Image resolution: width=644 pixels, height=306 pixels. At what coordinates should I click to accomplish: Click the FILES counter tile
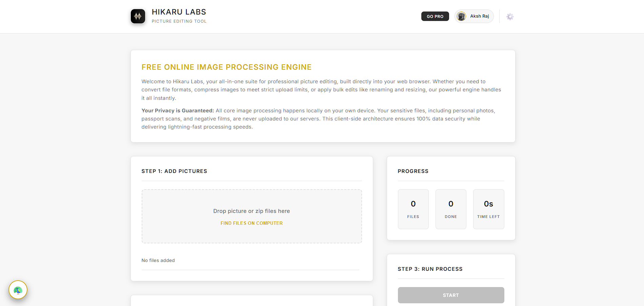(x=413, y=209)
